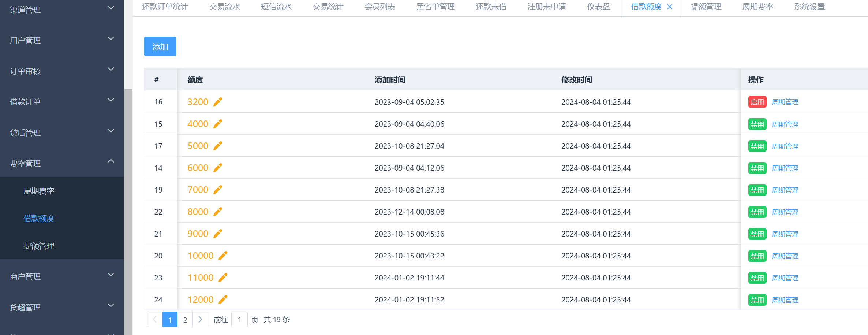Open 周期管理 for quota 4000

(x=785, y=124)
